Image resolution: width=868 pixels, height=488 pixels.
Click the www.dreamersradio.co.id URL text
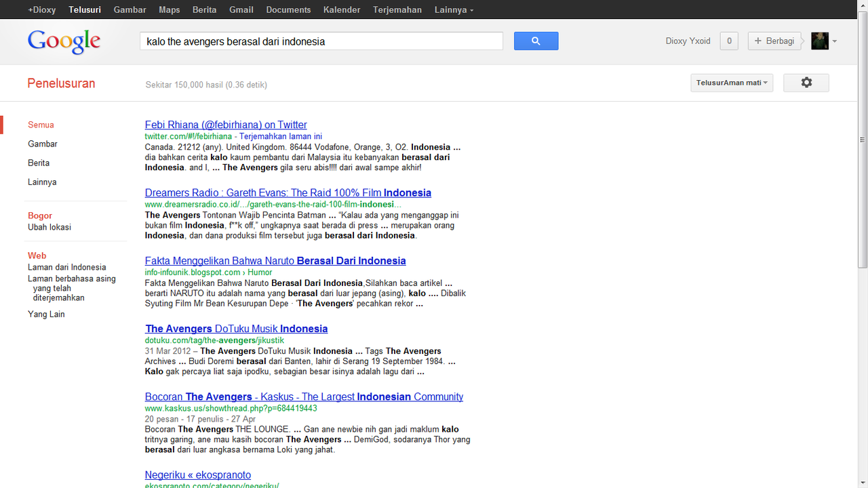tap(273, 204)
